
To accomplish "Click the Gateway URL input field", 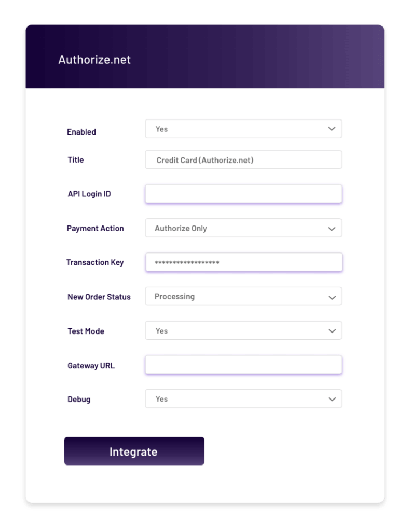I will (243, 365).
